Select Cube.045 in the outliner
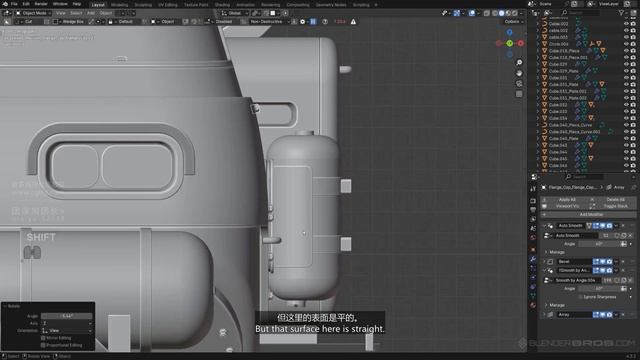Viewport: 640px width, 360px height. [558, 158]
